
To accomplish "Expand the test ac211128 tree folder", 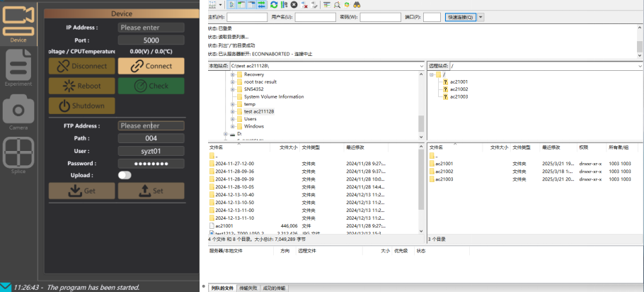I will [232, 111].
